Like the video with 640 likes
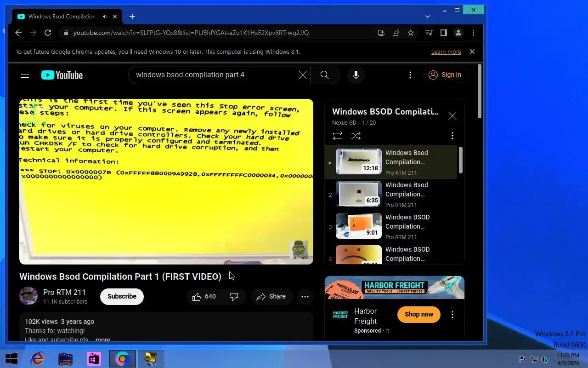The height and width of the screenshot is (368, 588). [204, 297]
